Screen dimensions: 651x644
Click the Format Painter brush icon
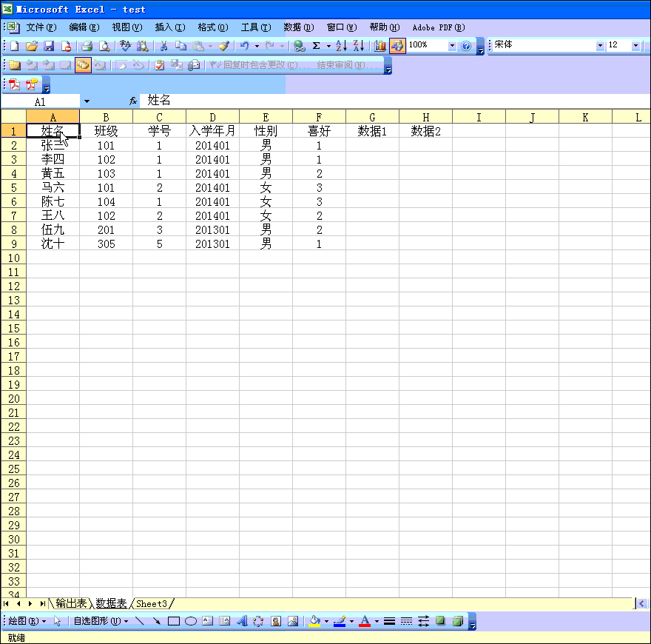tap(223, 46)
